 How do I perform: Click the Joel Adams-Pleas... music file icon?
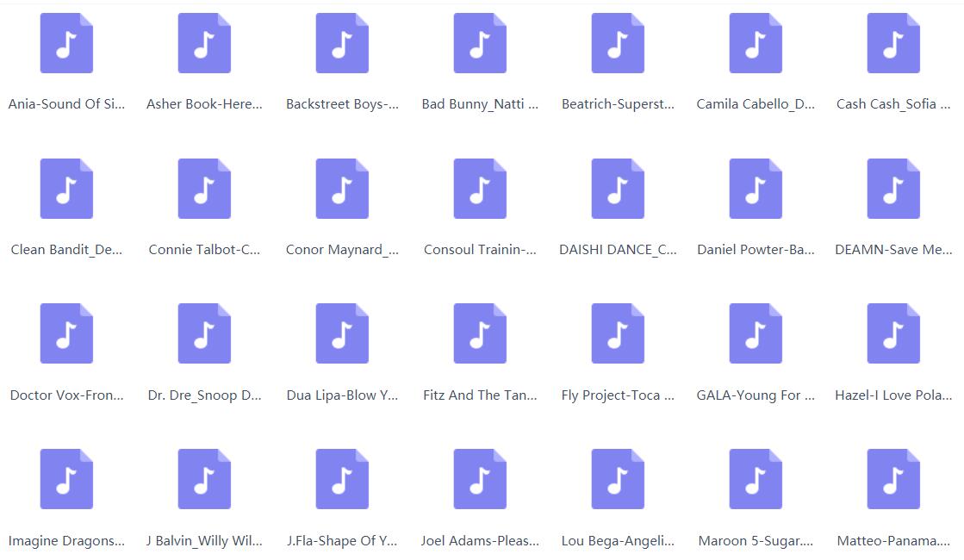tap(480, 480)
